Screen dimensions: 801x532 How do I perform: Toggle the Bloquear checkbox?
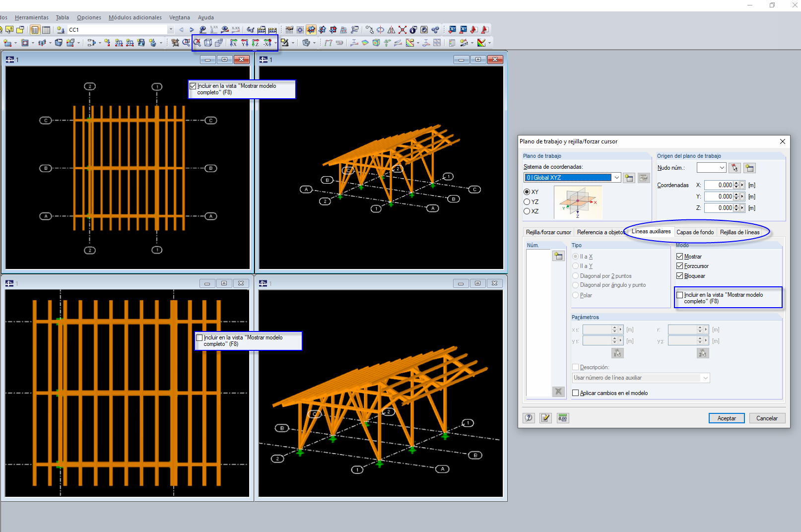[680, 276]
